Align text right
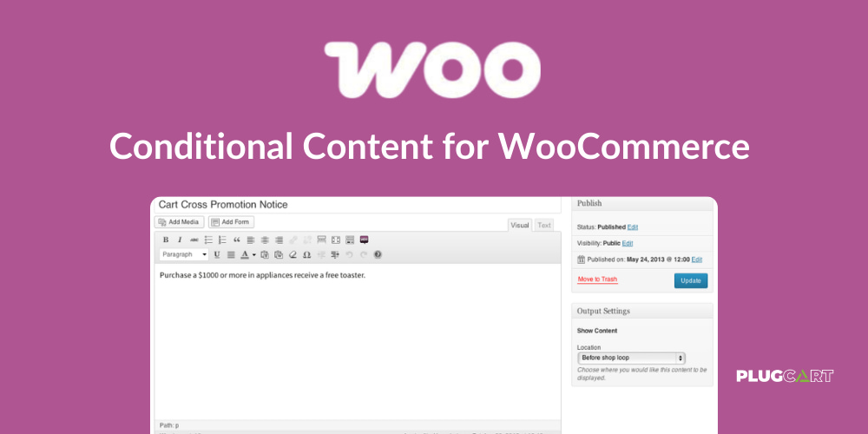 (279, 240)
